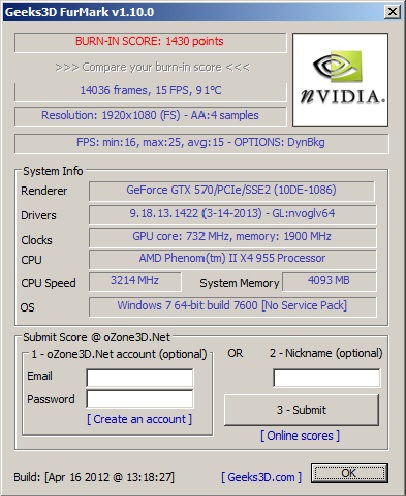The height and width of the screenshot is (496, 406).
Task: Click the Nickname input field
Action: [x=326, y=378]
